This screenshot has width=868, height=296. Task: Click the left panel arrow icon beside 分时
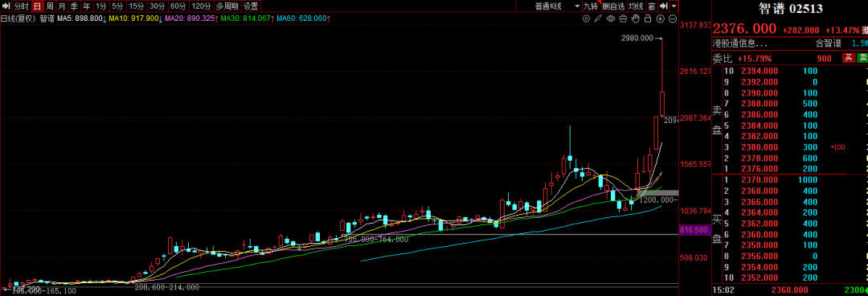tap(6, 6)
